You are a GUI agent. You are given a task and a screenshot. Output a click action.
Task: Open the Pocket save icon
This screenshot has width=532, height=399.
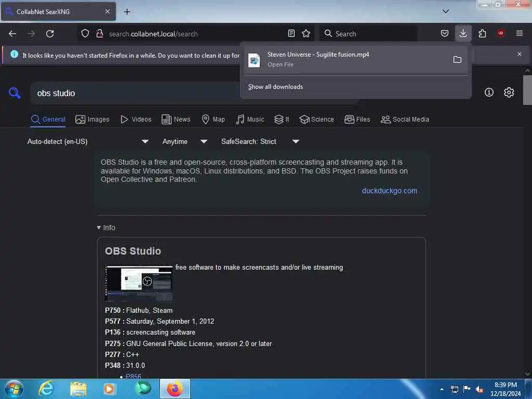point(445,33)
